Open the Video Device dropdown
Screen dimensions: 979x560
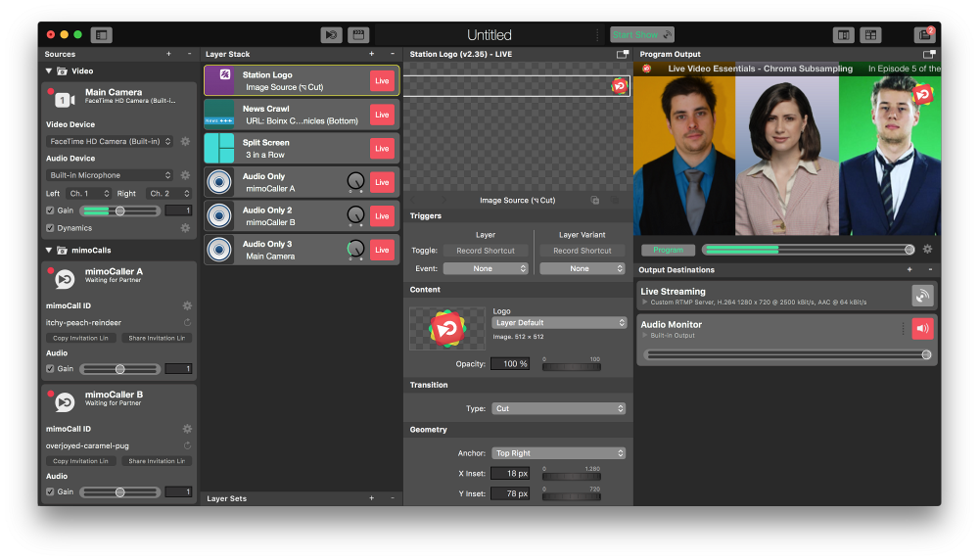pyautogui.click(x=110, y=142)
